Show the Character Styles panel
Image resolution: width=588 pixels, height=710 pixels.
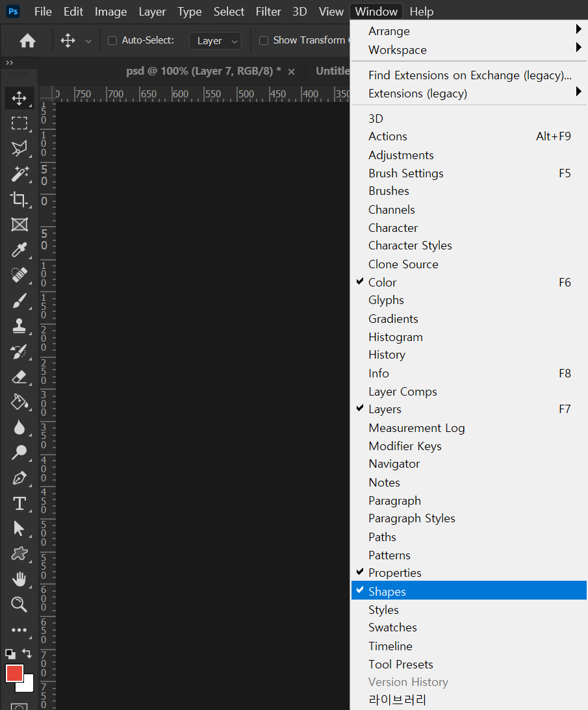coord(469,246)
